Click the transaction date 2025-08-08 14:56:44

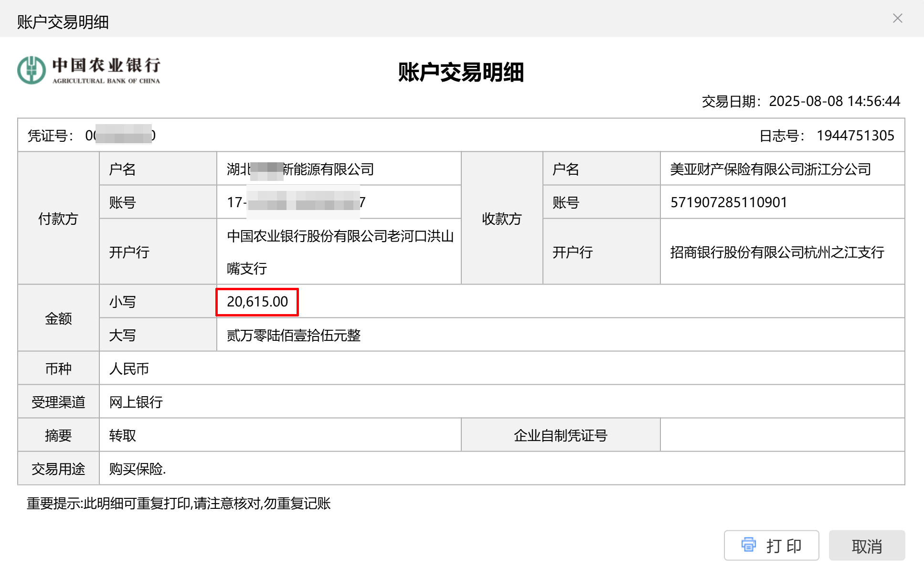point(834,101)
